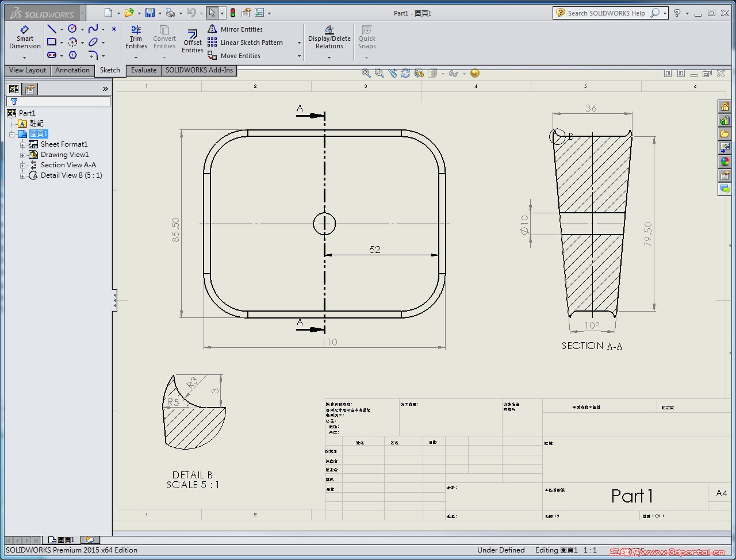This screenshot has width=736, height=560.
Task: Open the Appearances color ball task pane tab
Action: pos(724,162)
